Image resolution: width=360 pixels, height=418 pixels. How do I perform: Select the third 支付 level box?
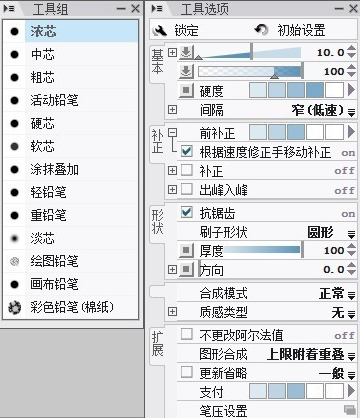click(x=296, y=391)
